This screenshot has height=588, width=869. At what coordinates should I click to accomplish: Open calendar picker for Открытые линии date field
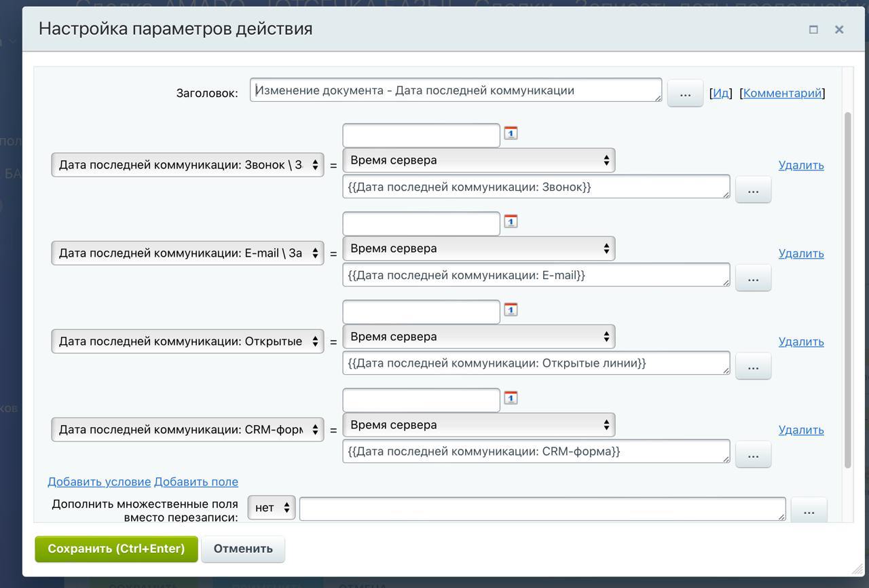tap(511, 310)
